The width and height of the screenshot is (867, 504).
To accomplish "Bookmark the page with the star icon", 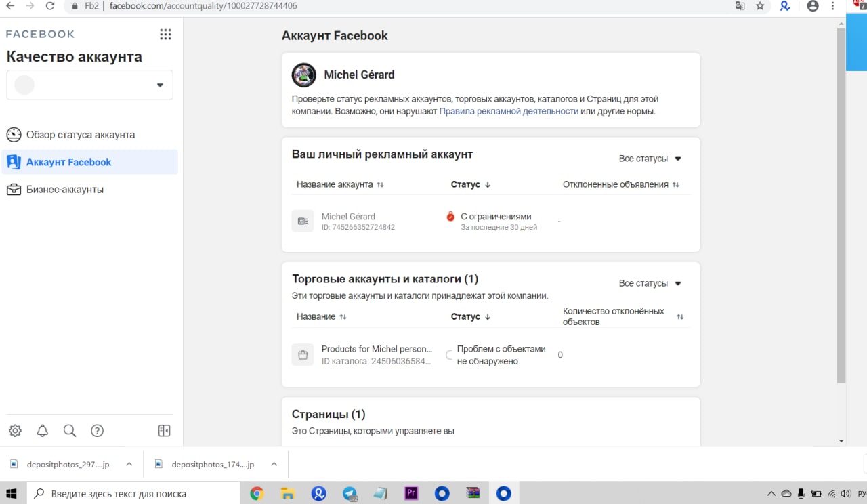I will tap(760, 6).
